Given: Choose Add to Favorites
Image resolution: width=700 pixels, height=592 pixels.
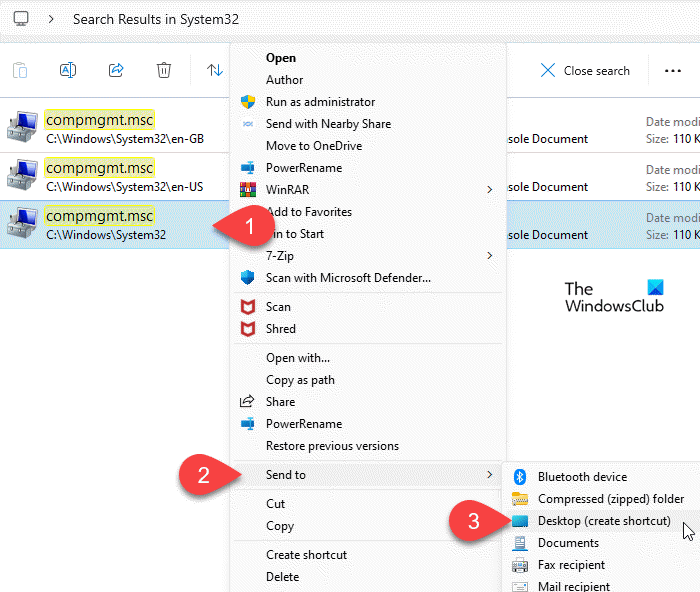Looking at the screenshot, I should (x=310, y=212).
